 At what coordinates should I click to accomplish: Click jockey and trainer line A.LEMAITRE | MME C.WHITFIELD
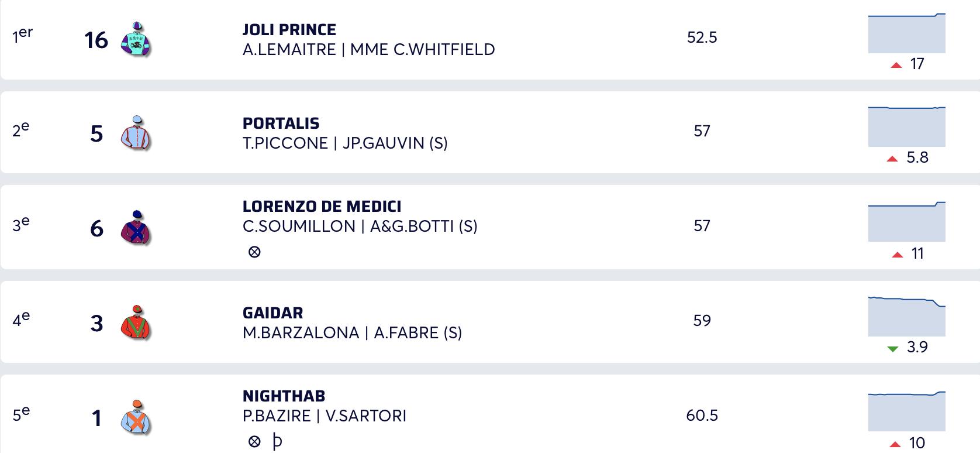pyautogui.click(x=368, y=50)
